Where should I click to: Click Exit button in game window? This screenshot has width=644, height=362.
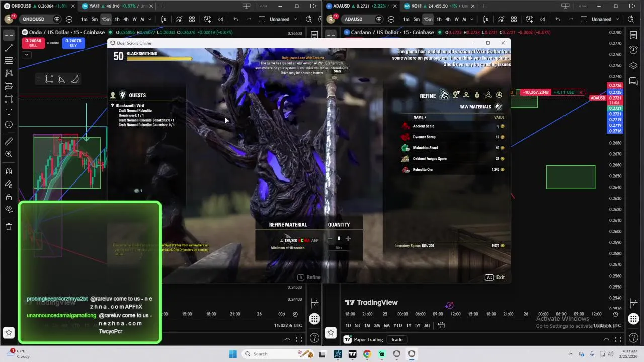tap(495, 277)
